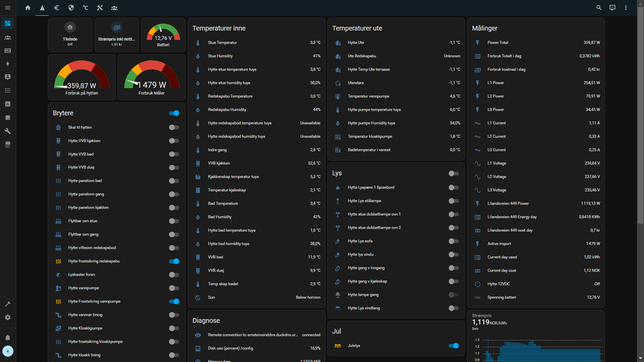
Task: Turn off Hytte frostsikring redskapsbu
Action: tap(174, 262)
